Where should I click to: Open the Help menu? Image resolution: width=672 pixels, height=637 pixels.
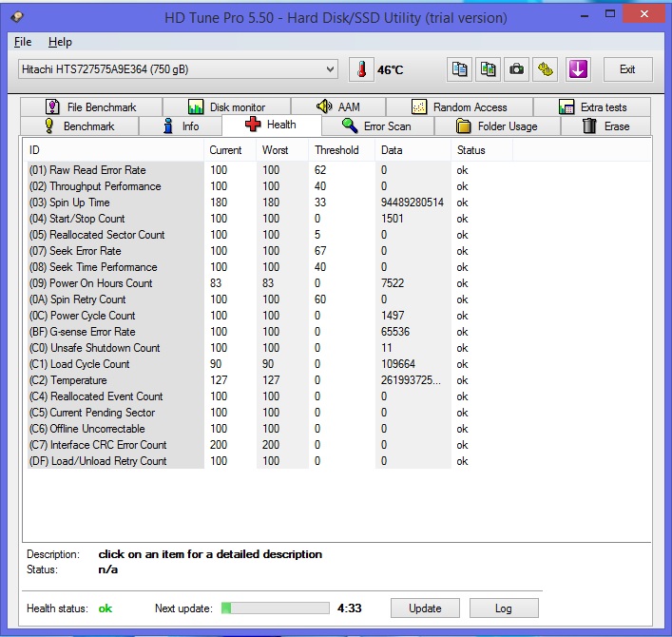click(x=60, y=42)
